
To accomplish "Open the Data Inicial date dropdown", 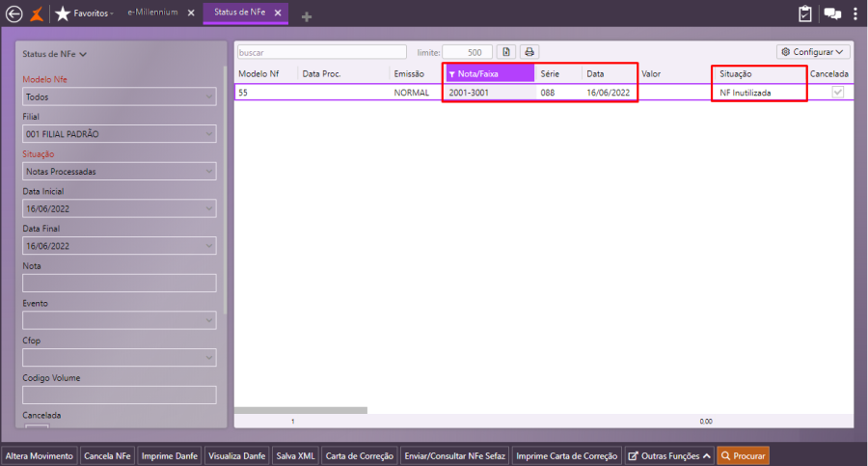I will point(120,209).
